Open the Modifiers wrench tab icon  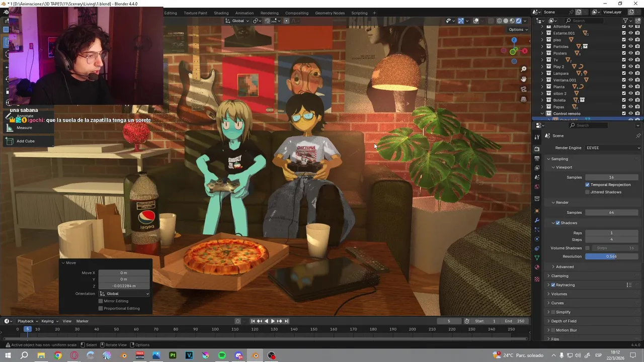tap(537, 220)
